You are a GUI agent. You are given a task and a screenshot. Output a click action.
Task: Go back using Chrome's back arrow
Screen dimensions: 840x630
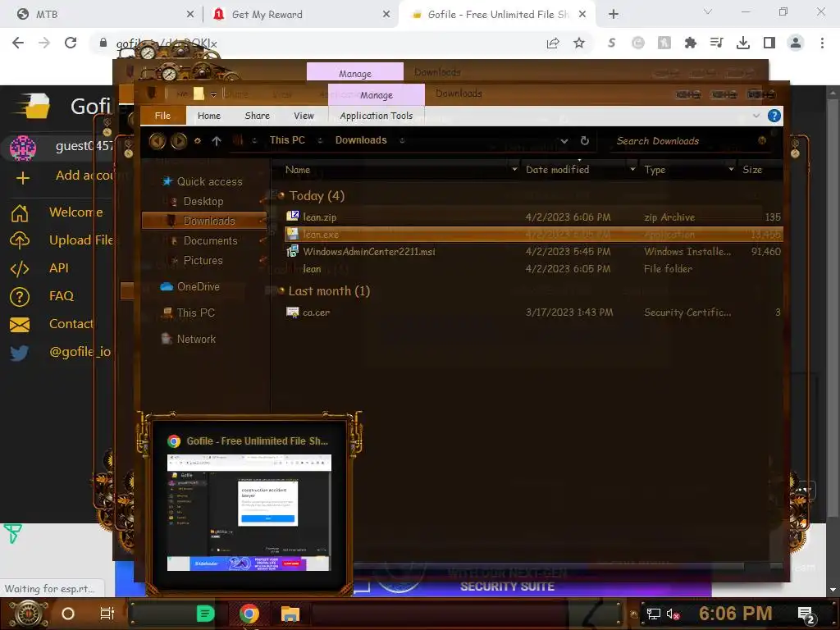click(18, 43)
